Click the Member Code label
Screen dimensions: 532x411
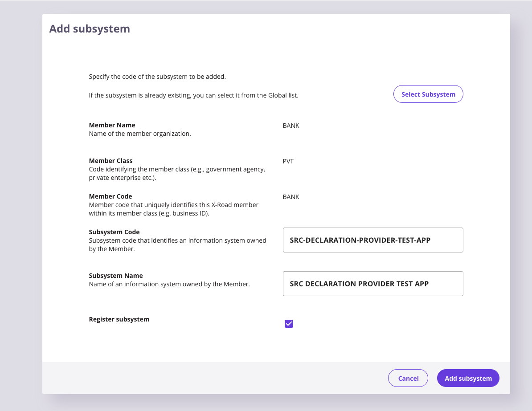coord(110,196)
